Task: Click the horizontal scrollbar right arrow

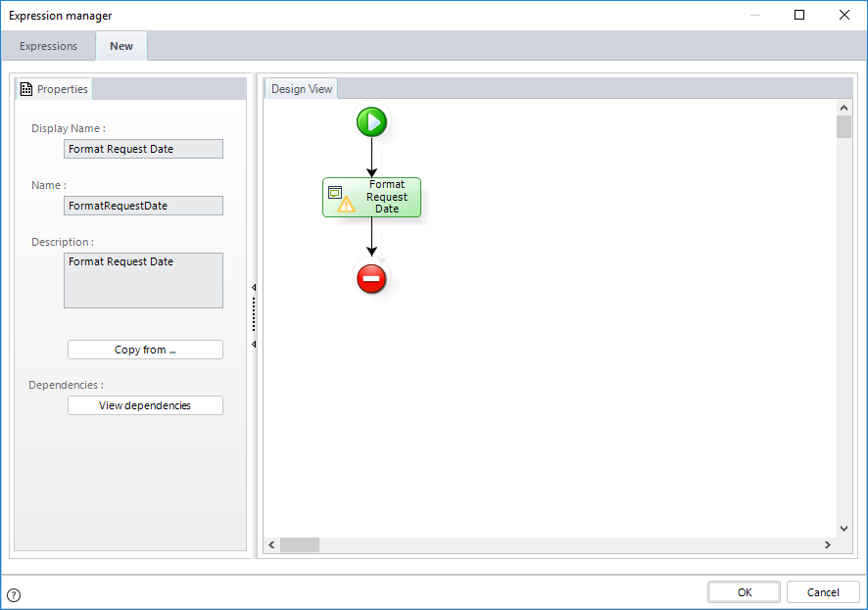Action: click(x=828, y=544)
